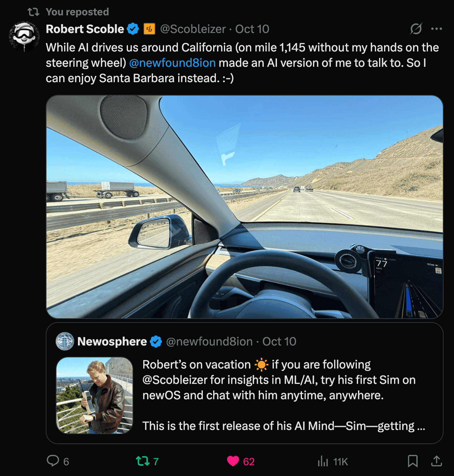
Task: Click the orange affiliate badge next to Robert Scoble
Action: point(150,28)
